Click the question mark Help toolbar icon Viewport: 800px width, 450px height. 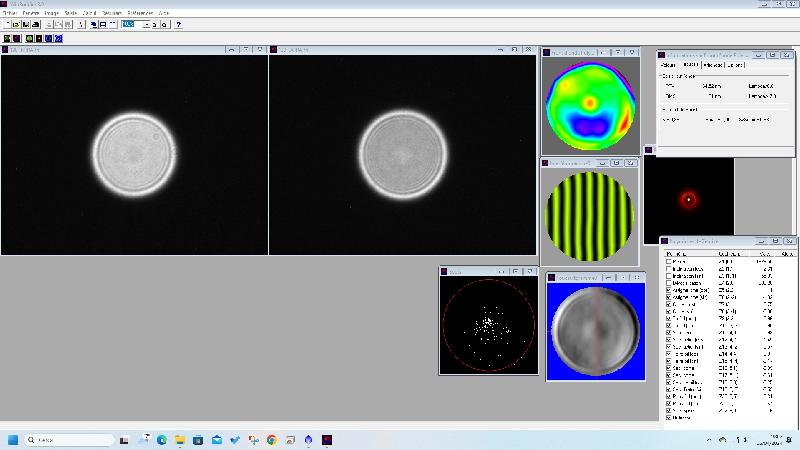coord(178,24)
